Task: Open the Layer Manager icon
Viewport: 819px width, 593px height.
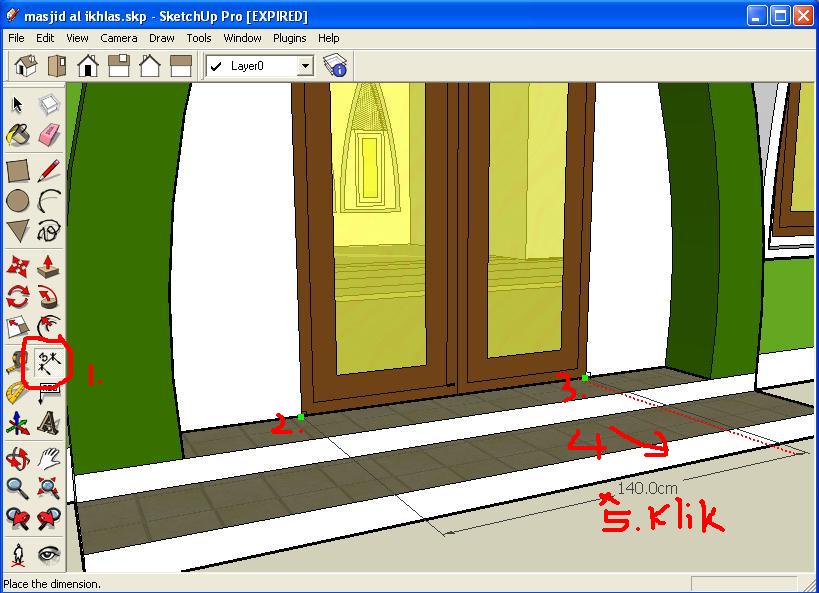Action: (x=335, y=66)
